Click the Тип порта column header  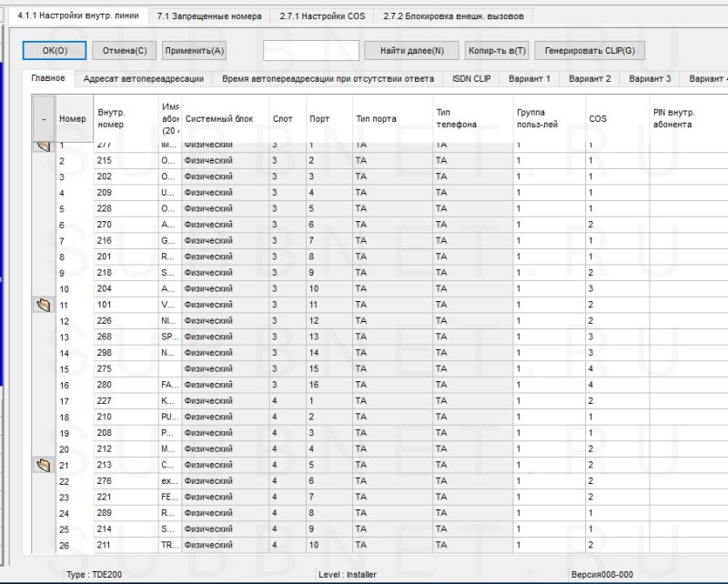(x=375, y=118)
